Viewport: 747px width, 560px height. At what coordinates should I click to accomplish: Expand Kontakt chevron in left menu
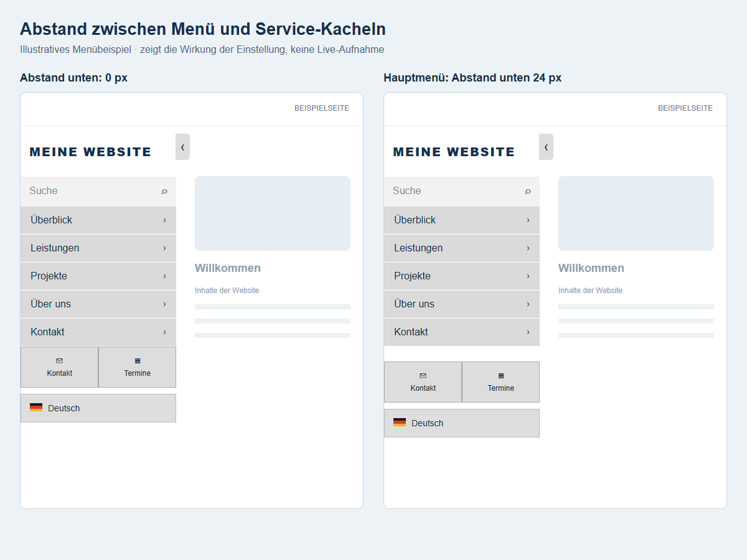[x=164, y=332]
